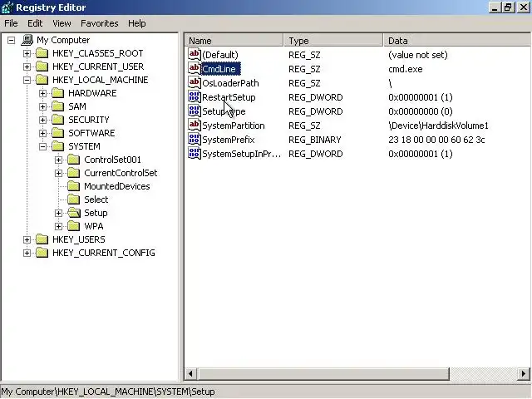Expand the HKEY_USERS hive
This screenshot has height=399, width=532.
tap(27, 240)
